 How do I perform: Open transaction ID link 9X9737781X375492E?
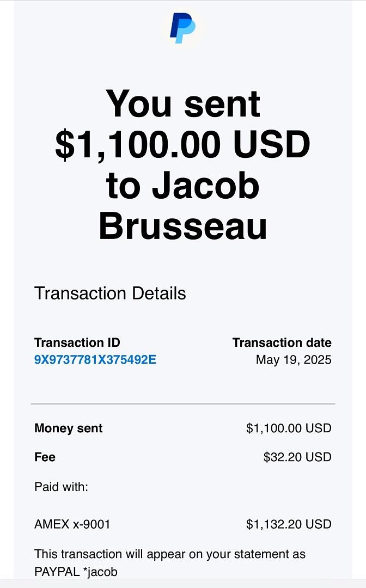95,360
